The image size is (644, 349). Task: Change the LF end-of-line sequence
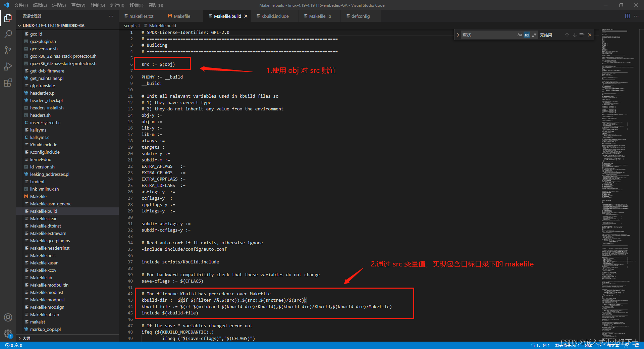coord(600,345)
